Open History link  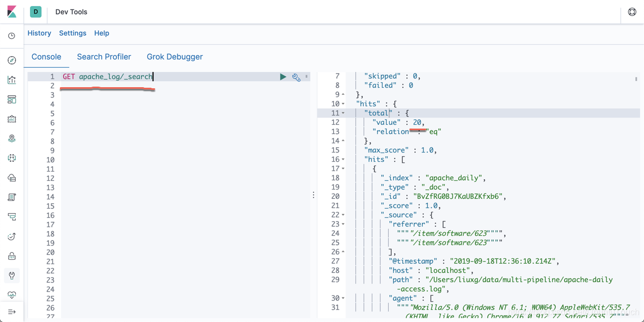pos(39,33)
